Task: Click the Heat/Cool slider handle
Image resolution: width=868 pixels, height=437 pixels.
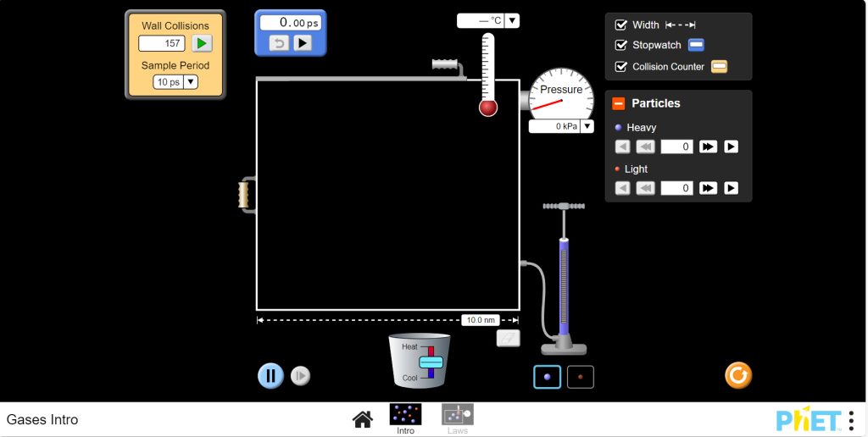Action: 431,362
